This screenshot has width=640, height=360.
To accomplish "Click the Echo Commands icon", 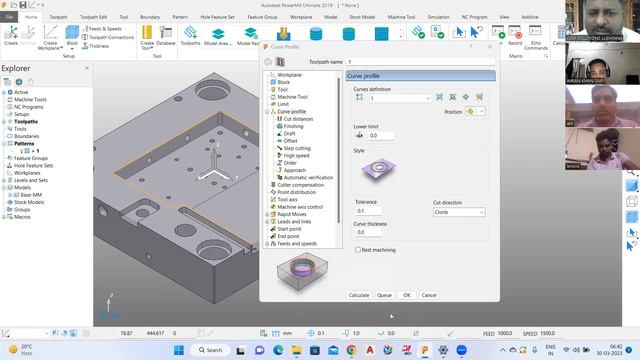I will [x=535, y=31].
